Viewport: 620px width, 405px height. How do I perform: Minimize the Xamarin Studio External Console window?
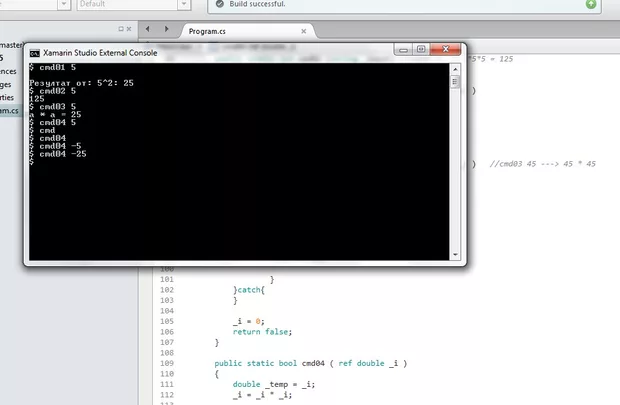[403, 50]
